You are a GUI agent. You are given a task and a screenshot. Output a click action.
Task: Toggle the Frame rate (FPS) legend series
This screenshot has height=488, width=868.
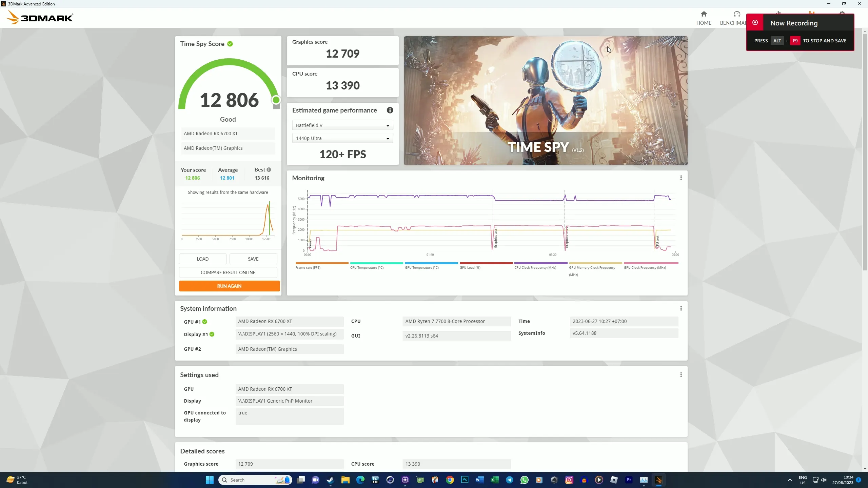[x=322, y=266]
